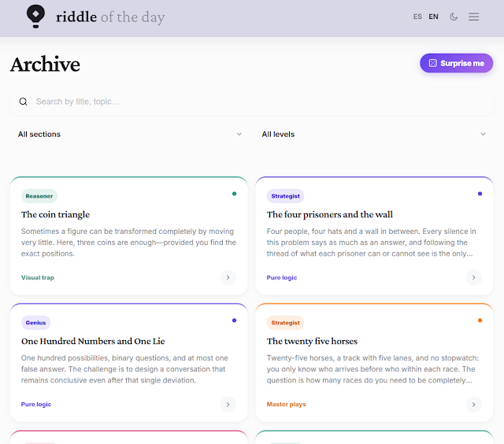Expand the All levels dropdown
This screenshot has width=504, height=444.
pos(374,135)
